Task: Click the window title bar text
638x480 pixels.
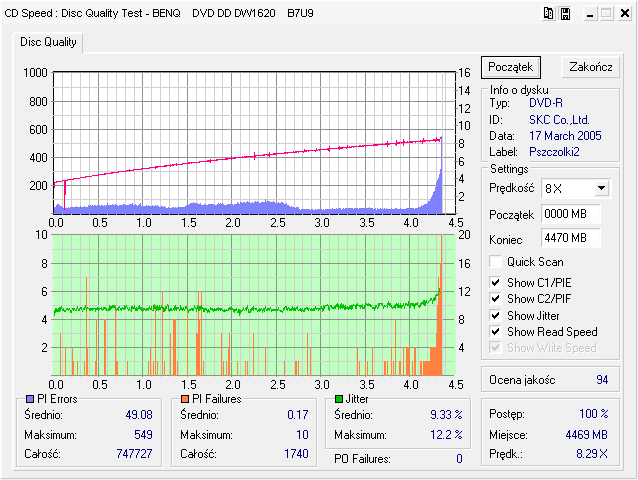Action: tap(159, 13)
